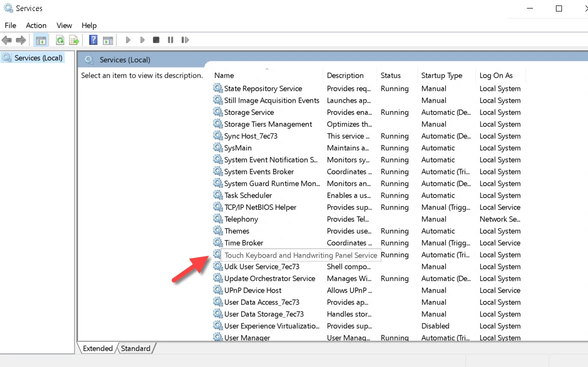The height and width of the screenshot is (367, 588).
Task: Select Touch Keyboard and Handwriting Panel Service
Action: click(x=300, y=255)
